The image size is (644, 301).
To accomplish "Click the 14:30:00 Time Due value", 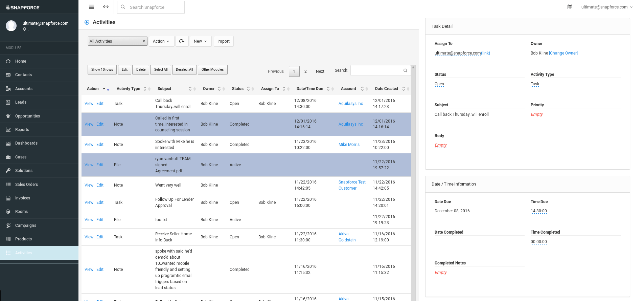I will click(x=539, y=211).
